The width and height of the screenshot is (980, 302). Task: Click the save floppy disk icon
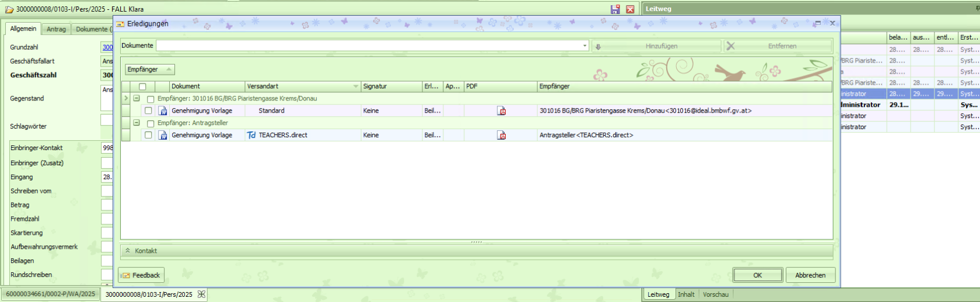[x=615, y=9]
